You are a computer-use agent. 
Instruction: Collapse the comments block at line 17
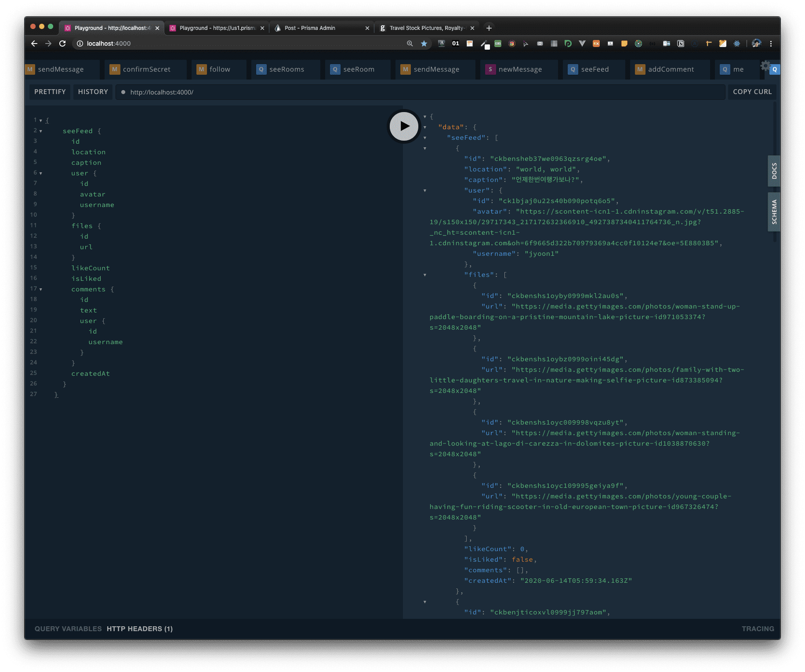point(41,289)
